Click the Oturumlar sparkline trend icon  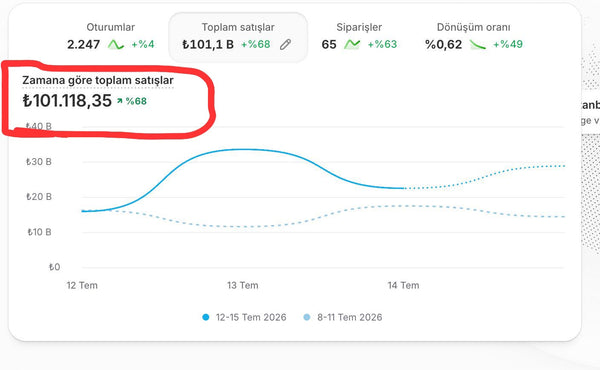pyautogui.click(x=116, y=45)
